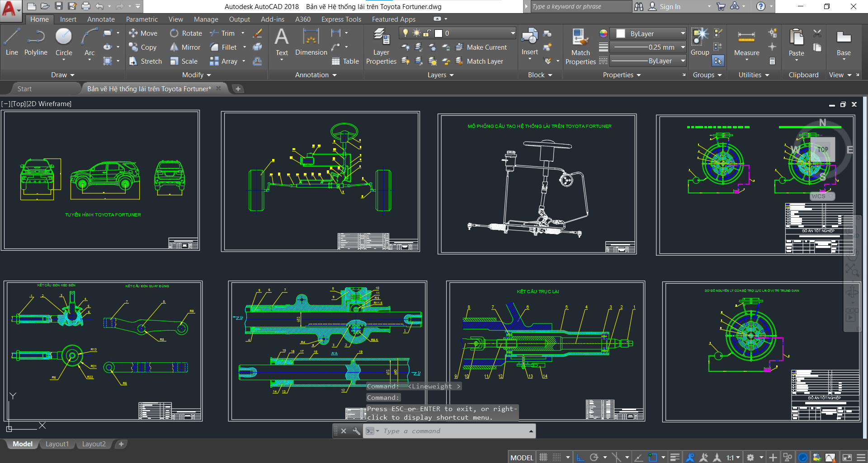This screenshot has width=868, height=463.
Task: Click the Trim tool
Action: 222,33
